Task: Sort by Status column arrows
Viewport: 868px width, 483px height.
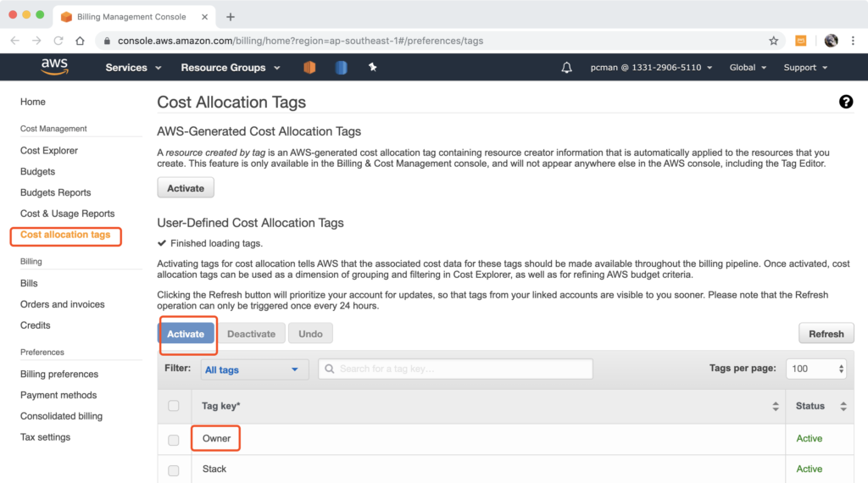Action: pos(843,407)
